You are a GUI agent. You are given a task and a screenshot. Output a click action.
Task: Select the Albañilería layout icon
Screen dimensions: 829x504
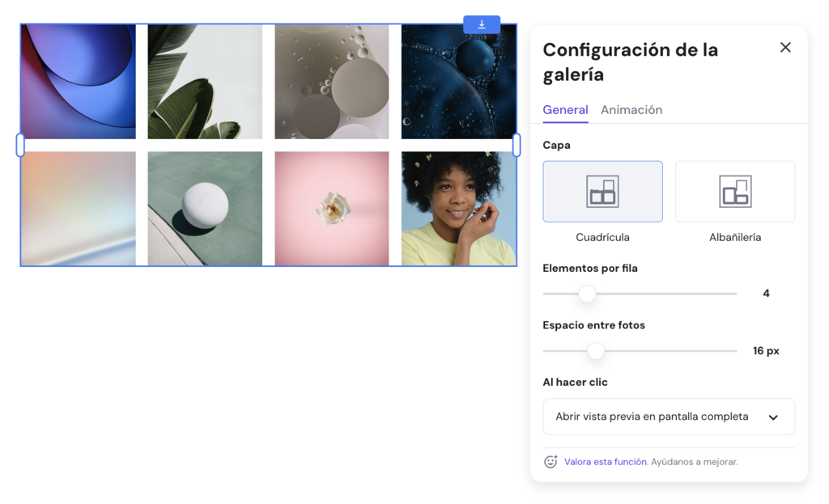click(734, 191)
